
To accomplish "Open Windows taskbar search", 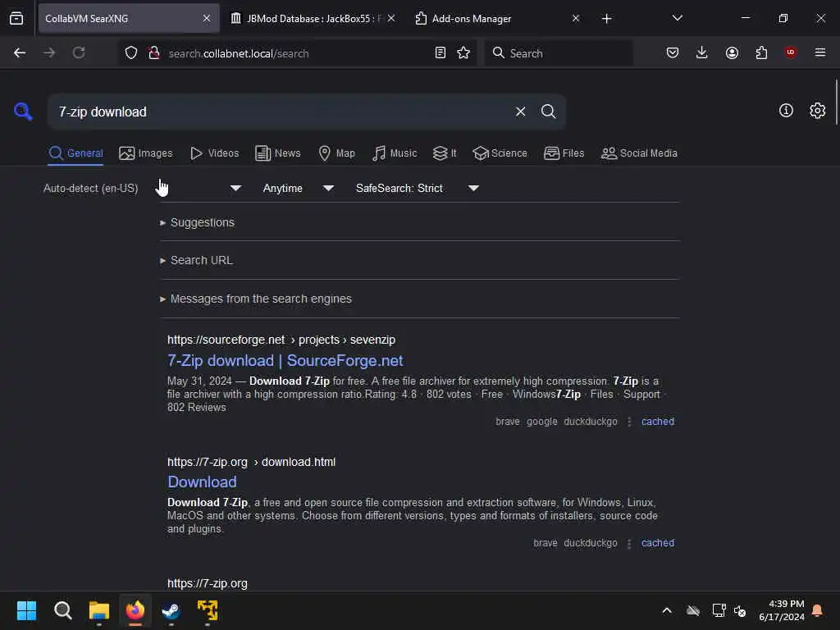I will [62, 610].
